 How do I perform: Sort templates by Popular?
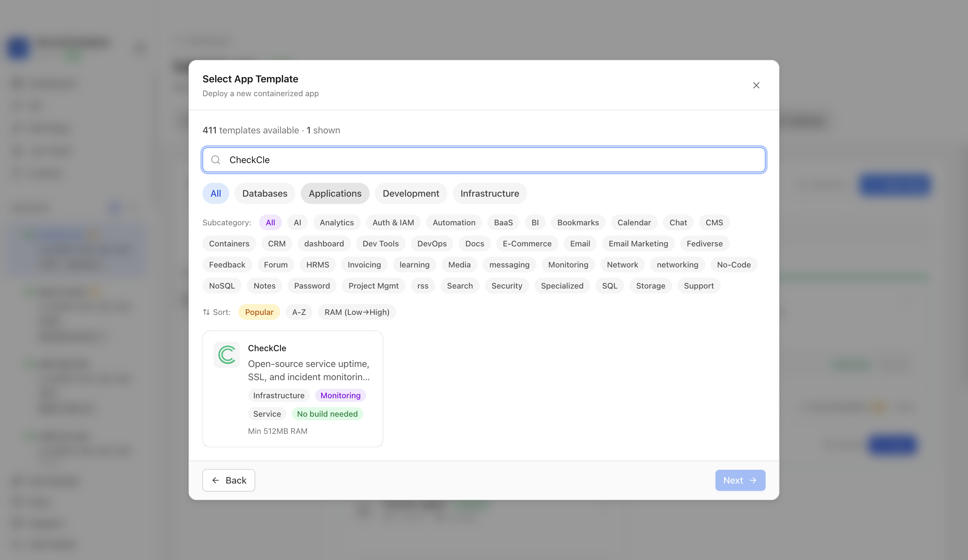point(259,312)
